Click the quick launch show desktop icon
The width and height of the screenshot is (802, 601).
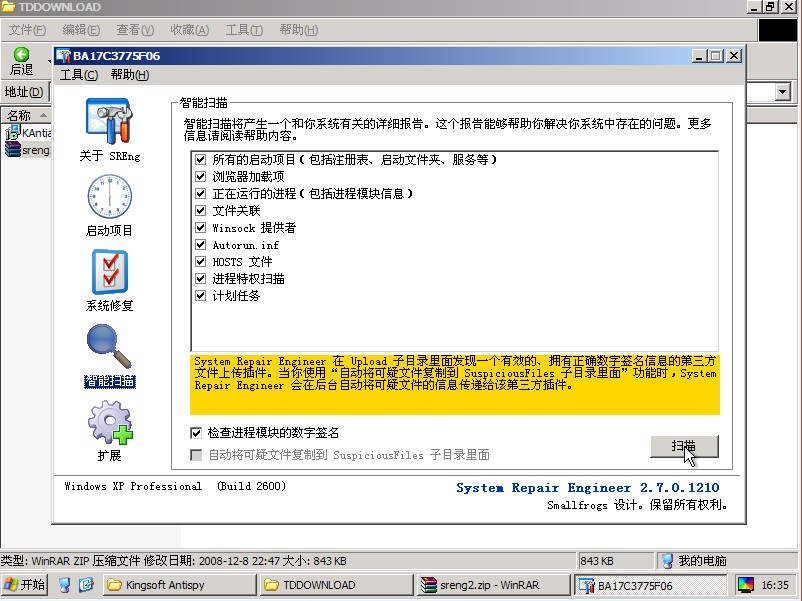(64, 585)
